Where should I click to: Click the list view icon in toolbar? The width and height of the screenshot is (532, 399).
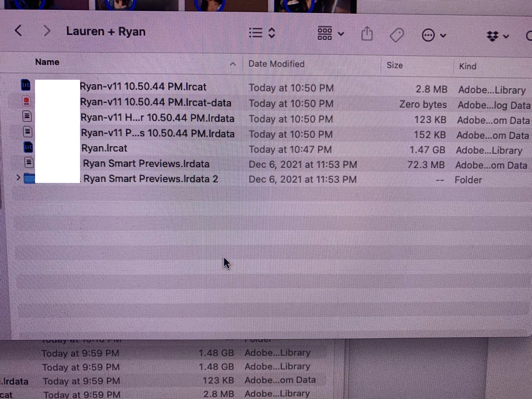pos(256,33)
